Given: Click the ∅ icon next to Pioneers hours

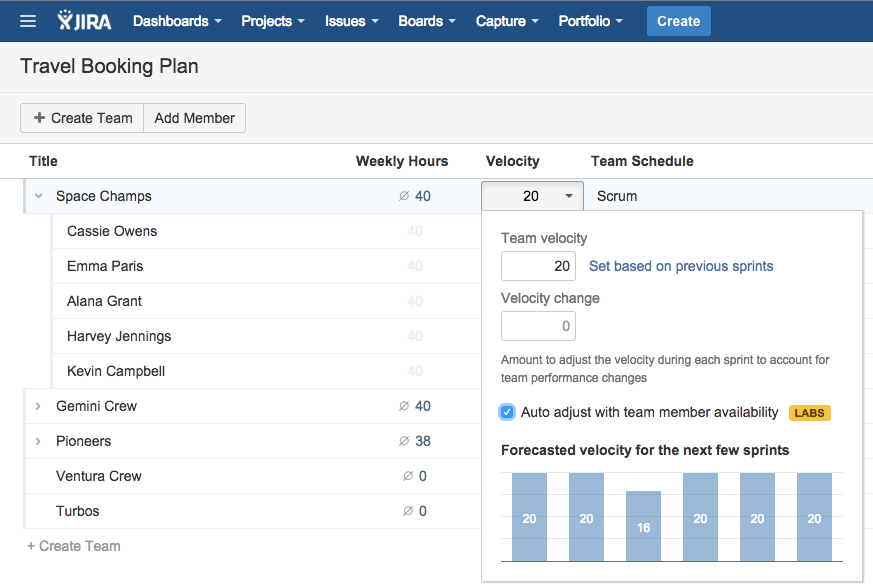Looking at the screenshot, I should coord(404,441).
